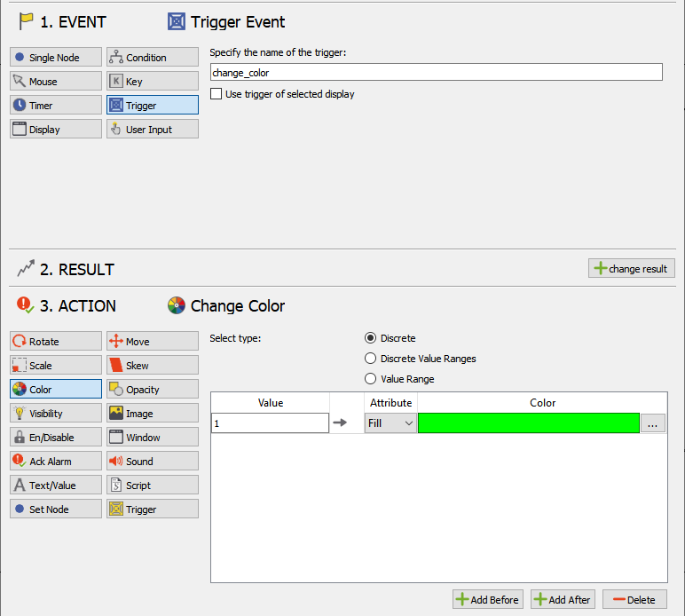Delete the selected color row
Screen dimensions: 685x616
634,600
